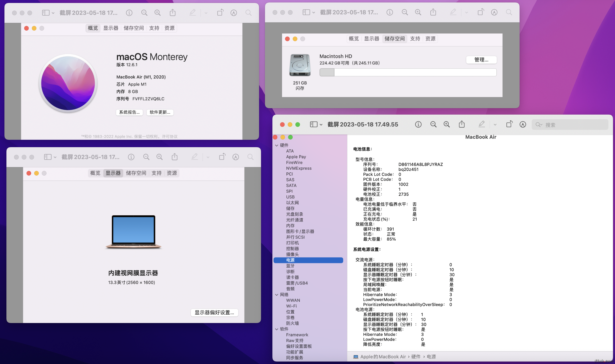Image resolution: width=615 pixels, height=364 pixels.
Task: Collapse the 硬件 section in the sidebar
Action: pyautogui.click(x=277, y=145)
